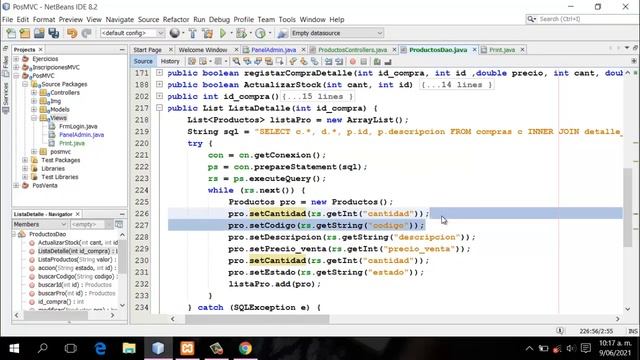Open the Tools menu

pos(287,19)
